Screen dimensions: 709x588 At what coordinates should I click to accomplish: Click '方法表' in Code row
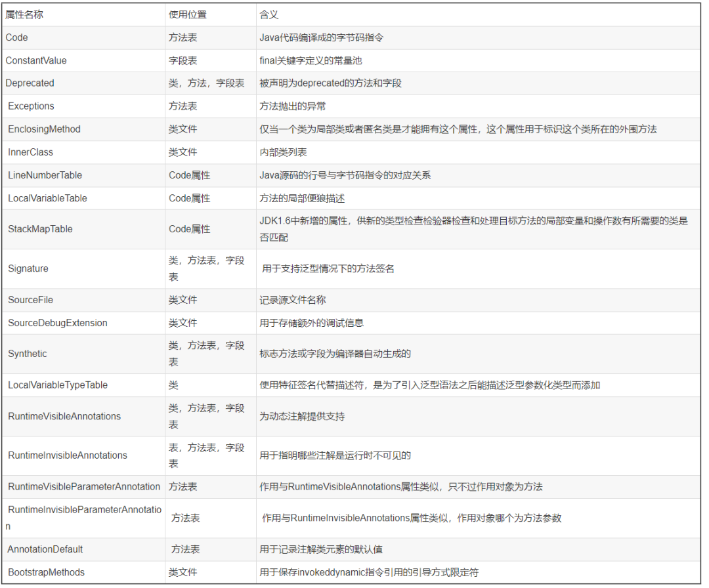183,37
